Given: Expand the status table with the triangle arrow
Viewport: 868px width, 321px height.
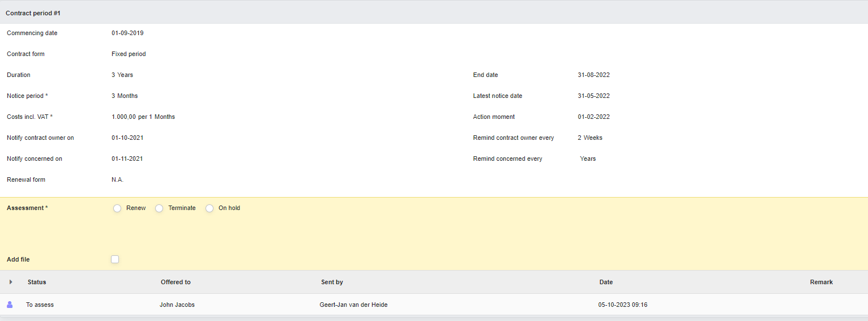Looking at the screenshot, I should click(11, 282).
